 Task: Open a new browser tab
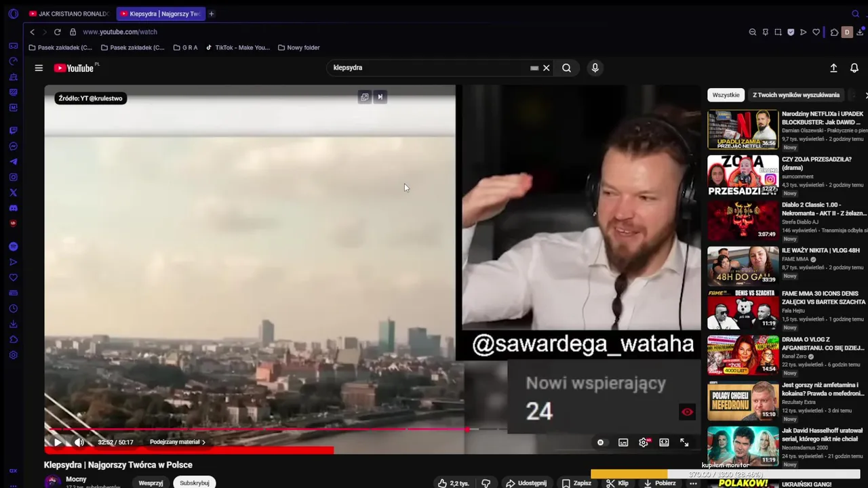tap(212, 14)
